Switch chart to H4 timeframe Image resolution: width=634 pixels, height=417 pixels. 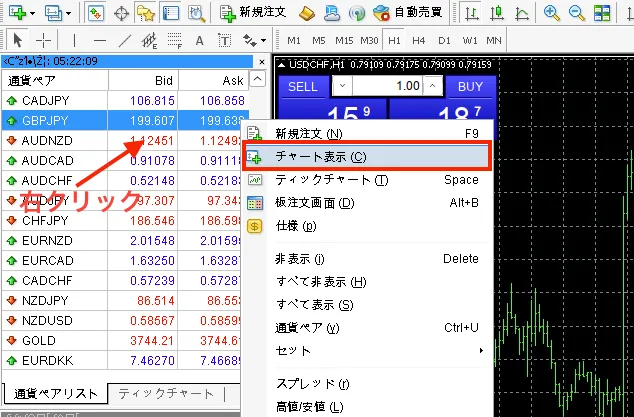coord(417,41)
